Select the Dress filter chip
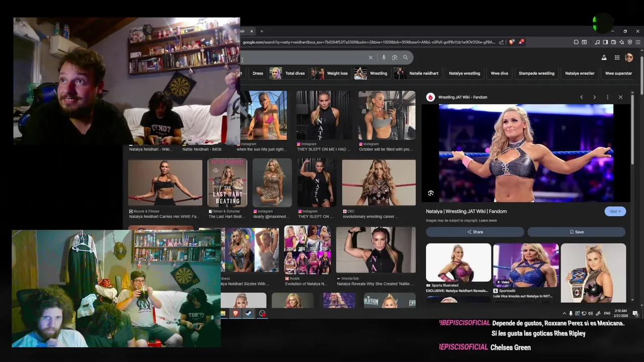Image resolution: width=644 pixels, height=362 pixels. [258, 73]
